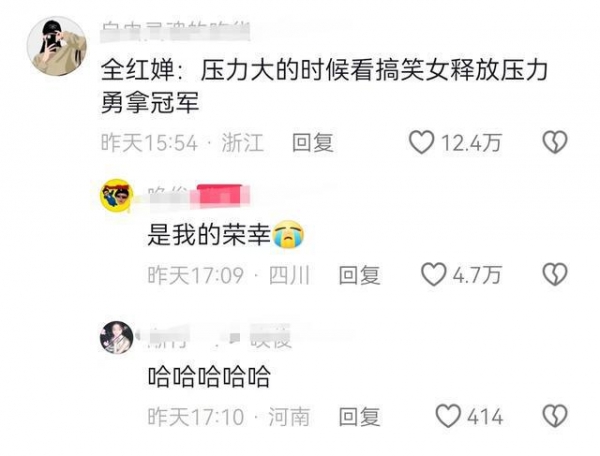The width and height of the screenshot is (600, 456).
Task: Tap the crying emoji in reply
Action: coord(288,235)
